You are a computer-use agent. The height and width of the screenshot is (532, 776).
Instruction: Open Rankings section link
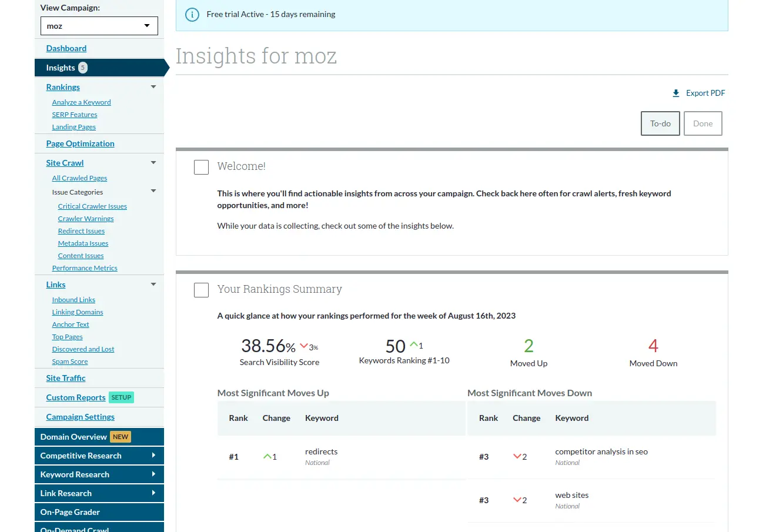pyautogui.click(x=63, y=87)
